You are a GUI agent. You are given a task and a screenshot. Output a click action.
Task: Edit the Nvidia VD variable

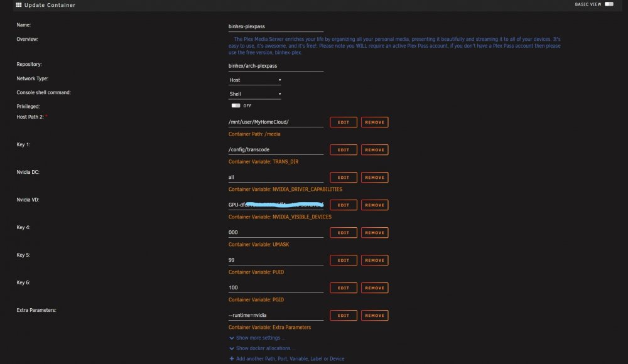(x=344, y=205)
